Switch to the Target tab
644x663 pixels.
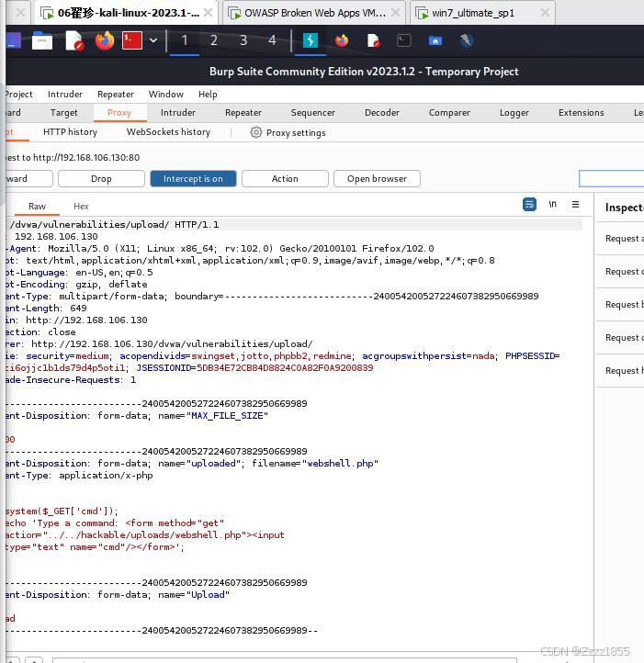64,112
